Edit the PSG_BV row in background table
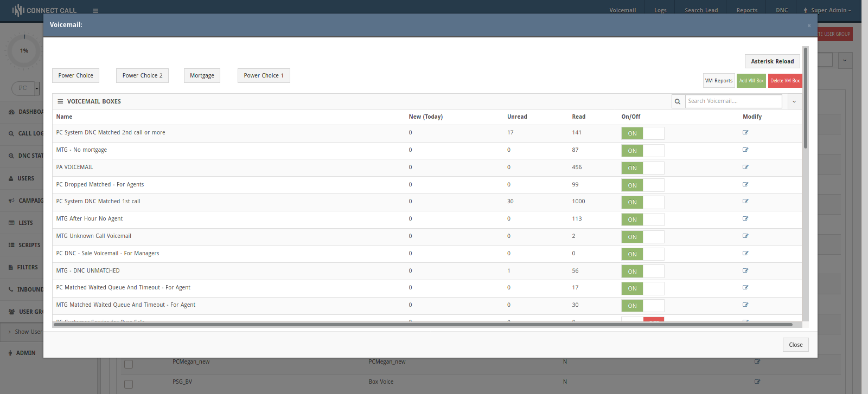This screenshot has width=868, height=394. tap(757, 382)
